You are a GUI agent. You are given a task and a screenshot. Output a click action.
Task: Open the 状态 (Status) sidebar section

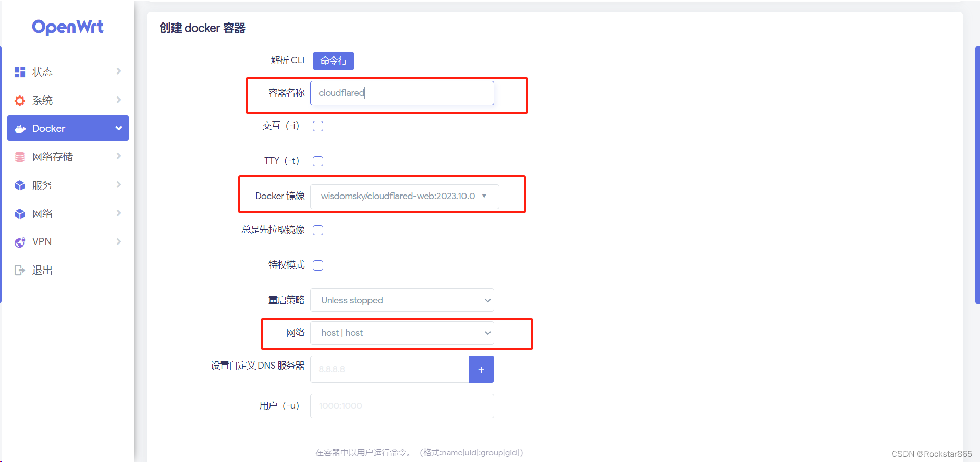point(42,71)
